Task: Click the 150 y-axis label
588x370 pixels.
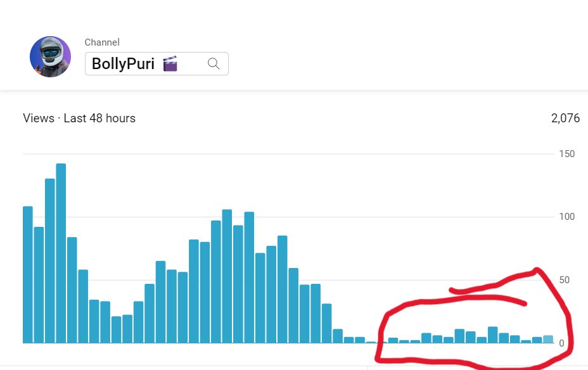Action: point(566,154)
